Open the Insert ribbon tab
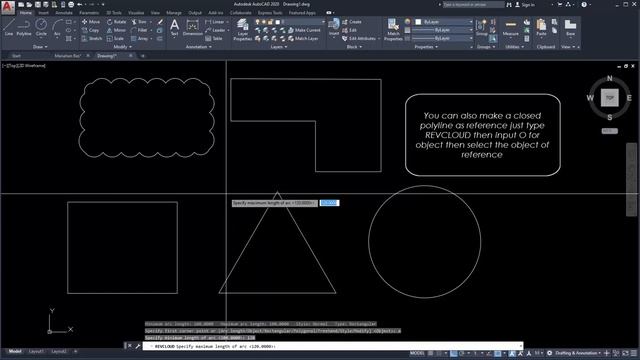The height and width of the screenshot is (360, 640). pyautogui.click(x=43, y=13)
